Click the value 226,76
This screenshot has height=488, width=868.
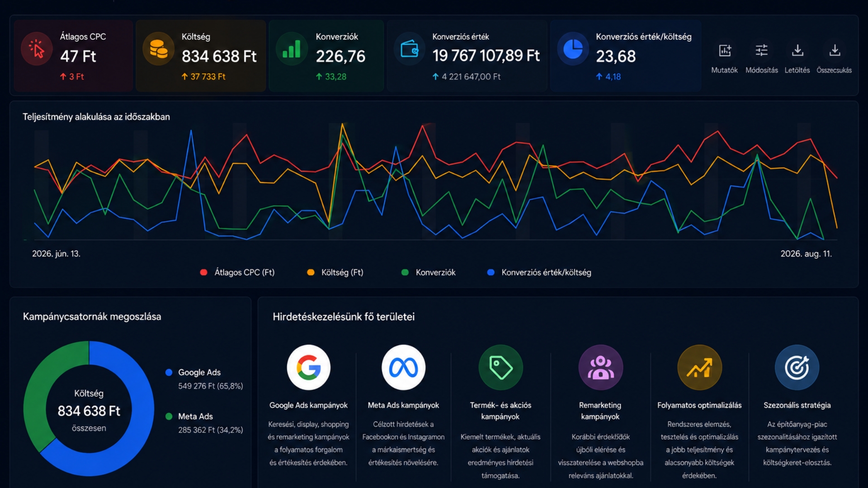point(340,56)
